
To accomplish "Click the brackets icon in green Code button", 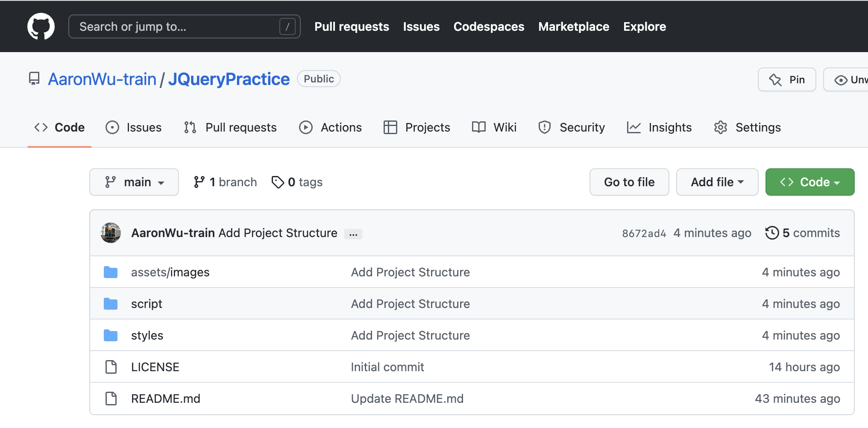I will [787, 182].
